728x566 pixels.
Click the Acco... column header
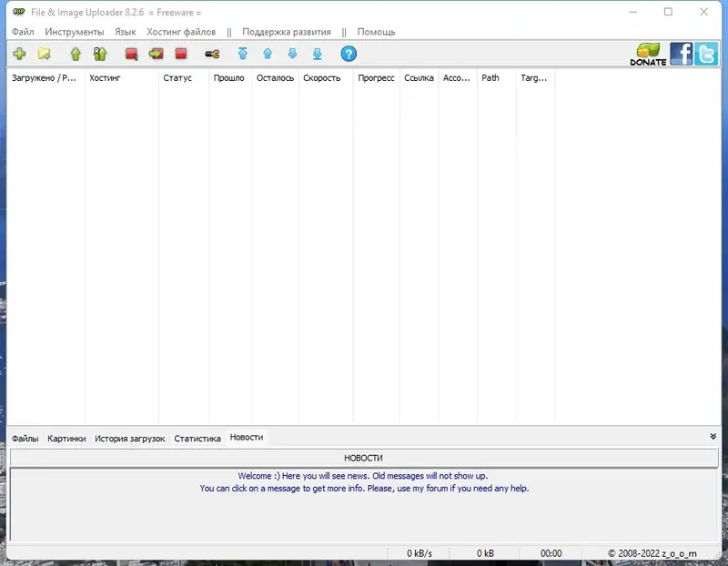[x=458, y=78]
